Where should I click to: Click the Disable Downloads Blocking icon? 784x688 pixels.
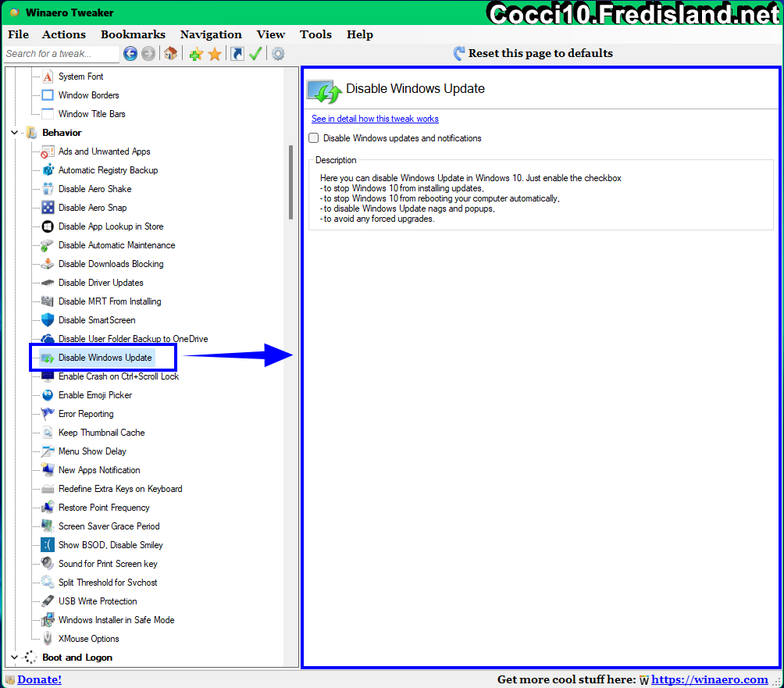[48, 264]
